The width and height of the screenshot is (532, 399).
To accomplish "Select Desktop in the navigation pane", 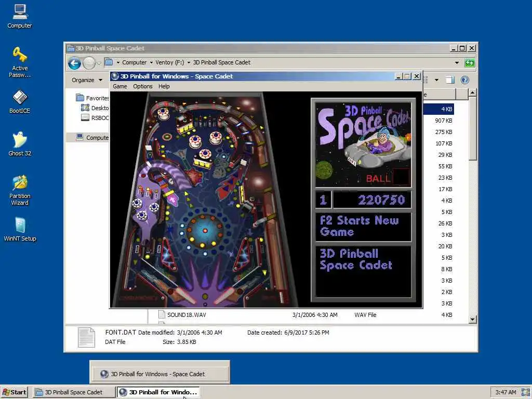I will click(100, 108).
